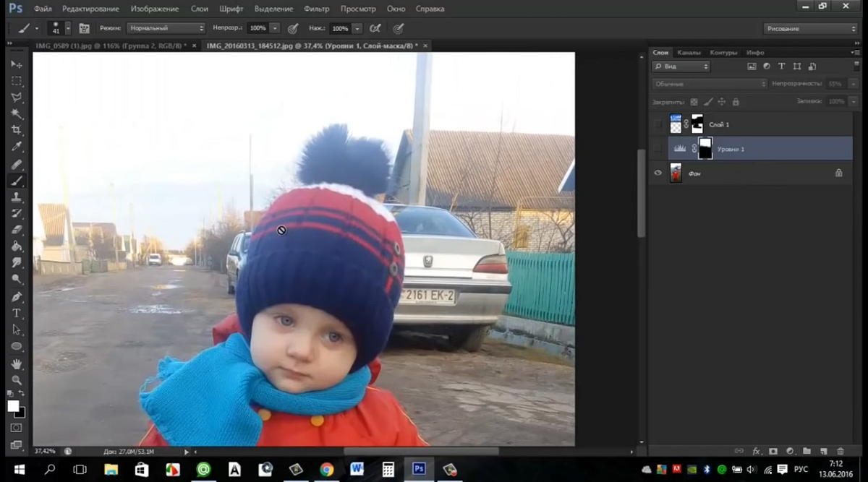Create new adjustment layer icon
This screenshot has height=482, width=868.
790,451
